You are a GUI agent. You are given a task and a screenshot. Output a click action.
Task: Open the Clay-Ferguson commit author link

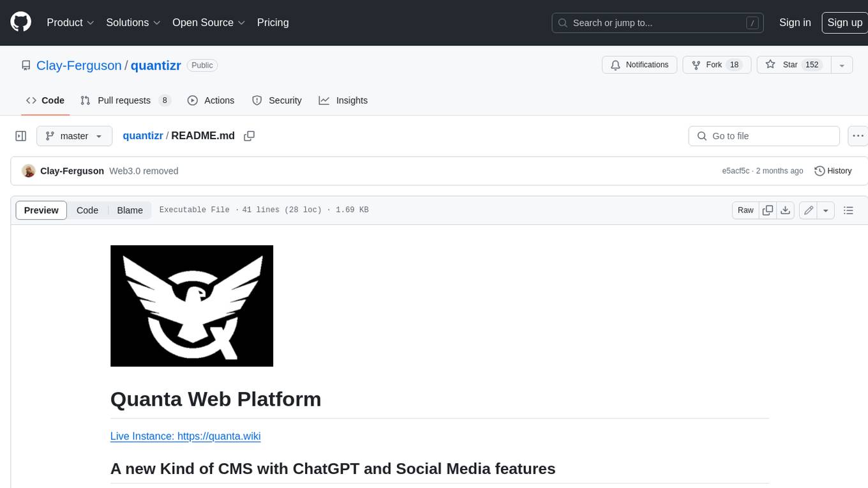pos(72,171)
